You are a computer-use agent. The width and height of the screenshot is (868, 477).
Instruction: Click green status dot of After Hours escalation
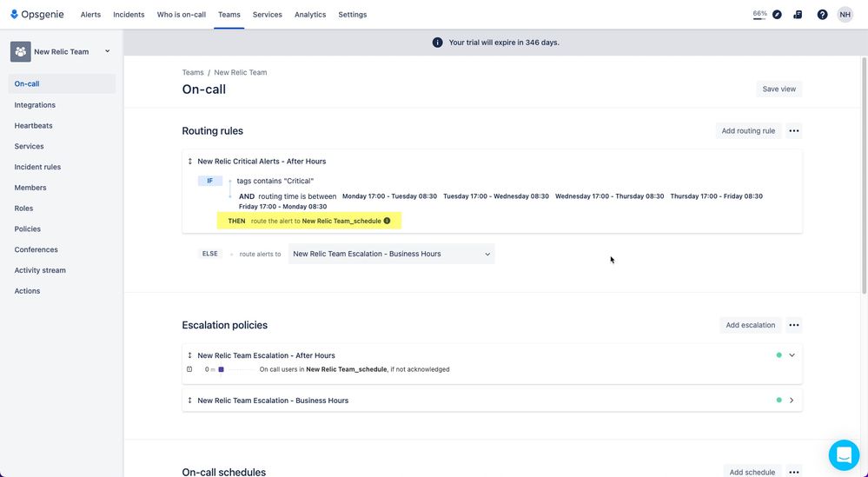click(x=779, y=355)
